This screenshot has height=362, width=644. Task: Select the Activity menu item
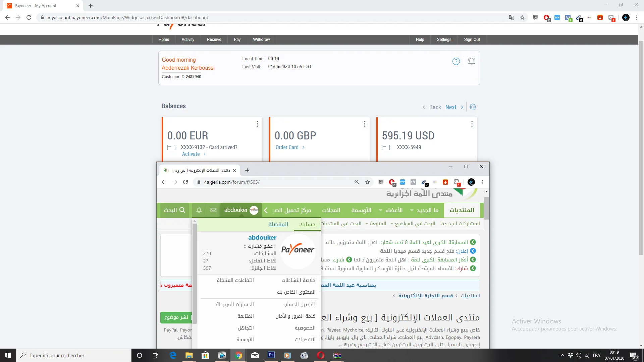[x=188, y=40]
